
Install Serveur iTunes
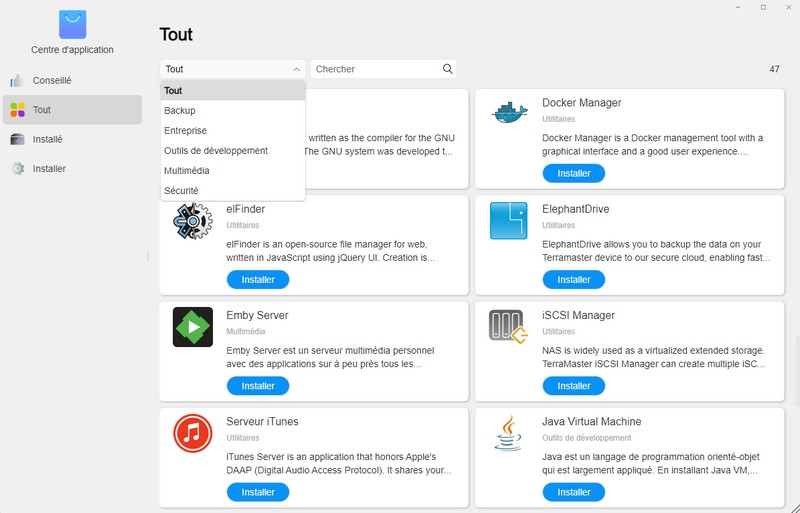(258, 492)
